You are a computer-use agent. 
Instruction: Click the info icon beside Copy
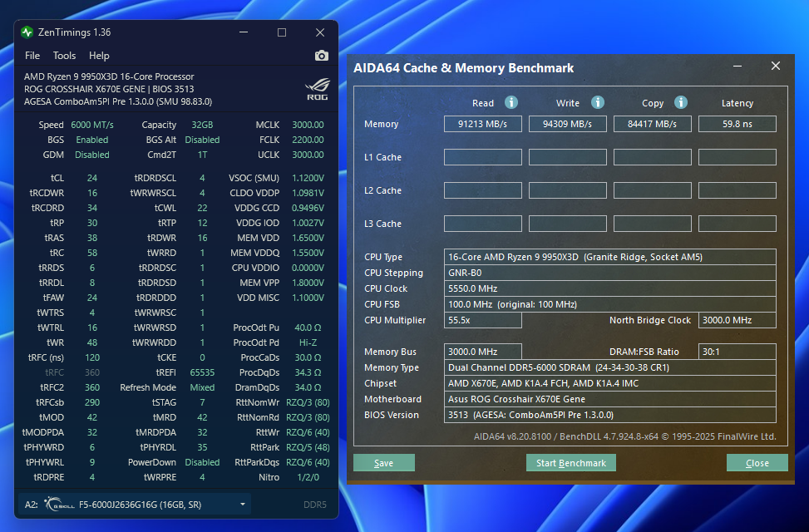click(680, 102)
